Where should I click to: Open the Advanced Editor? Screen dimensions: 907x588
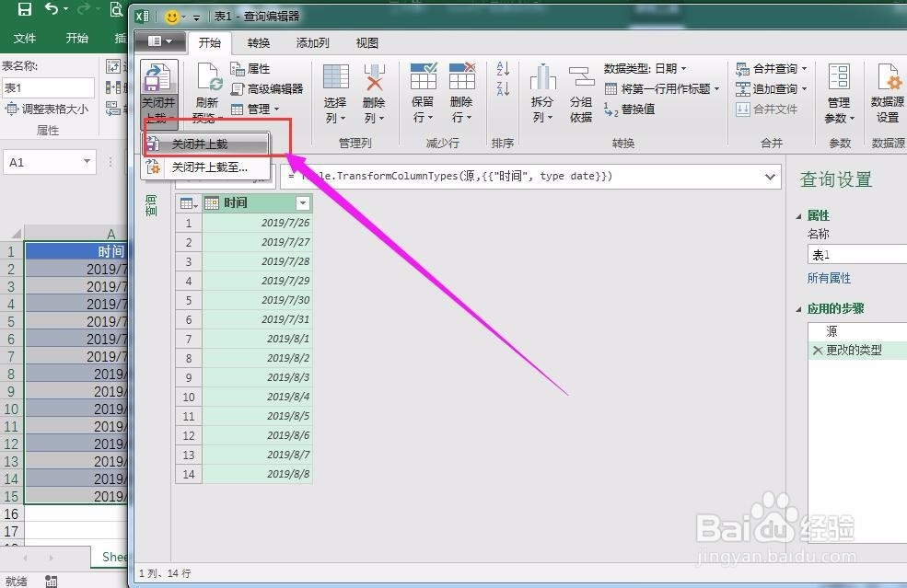(x=267, y=89)
